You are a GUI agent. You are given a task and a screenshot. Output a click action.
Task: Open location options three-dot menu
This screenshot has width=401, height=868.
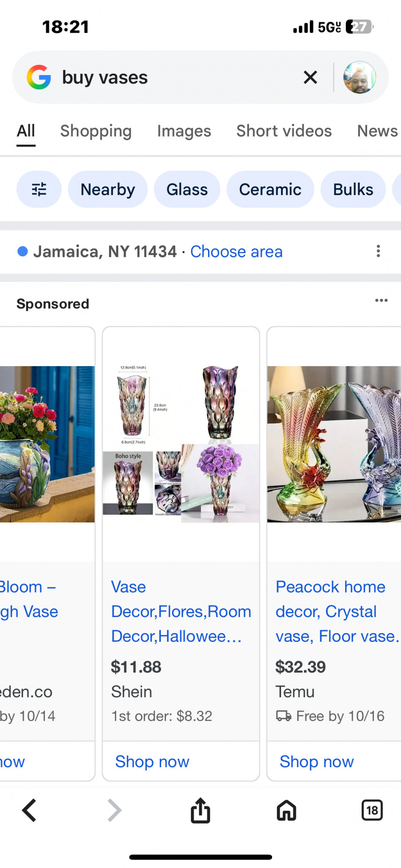(x=378, y=251)
